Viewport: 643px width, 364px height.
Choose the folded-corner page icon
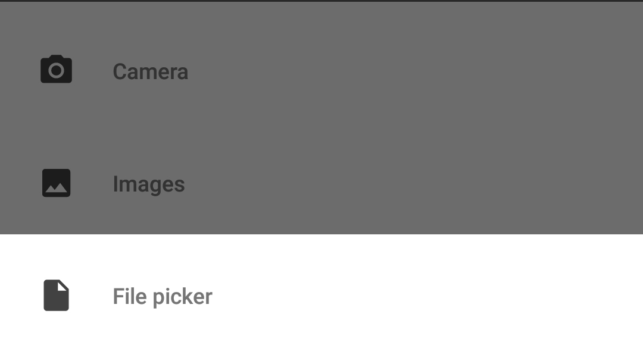(x=56, y=295)
